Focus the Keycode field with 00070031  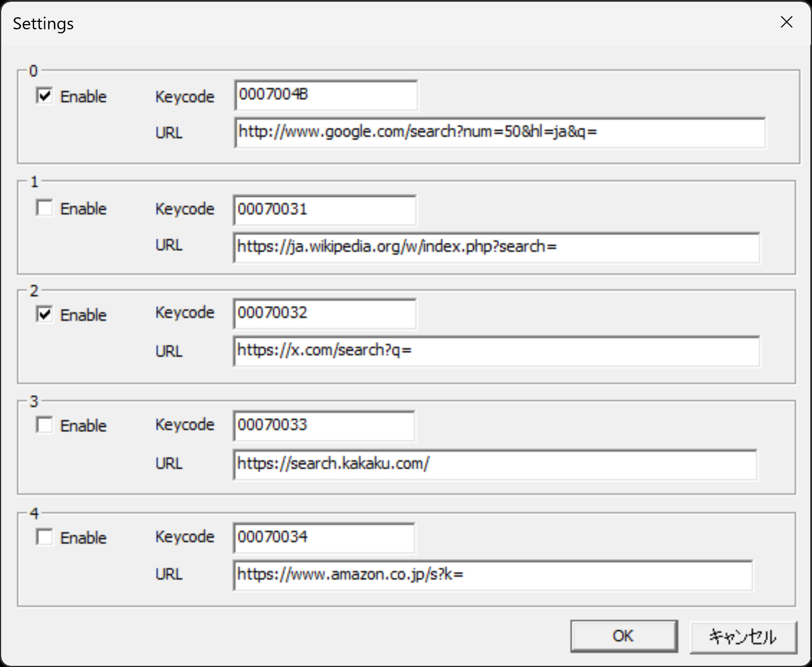point(324,210)
